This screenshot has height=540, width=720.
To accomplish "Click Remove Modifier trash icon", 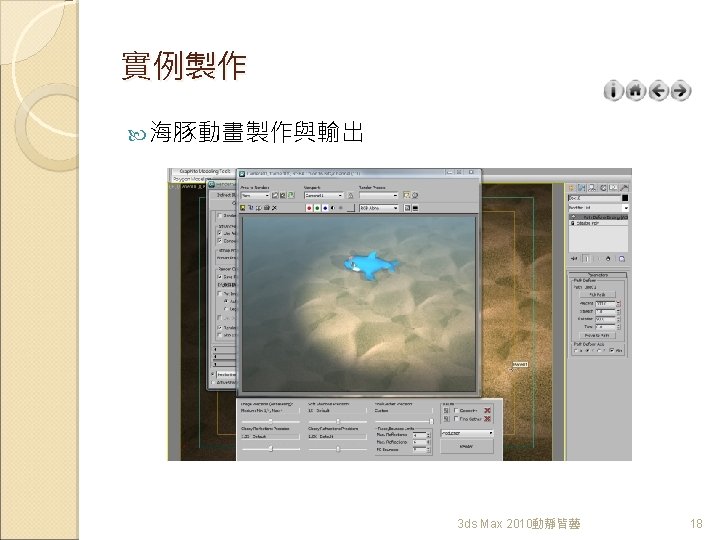I will [608, 259].
